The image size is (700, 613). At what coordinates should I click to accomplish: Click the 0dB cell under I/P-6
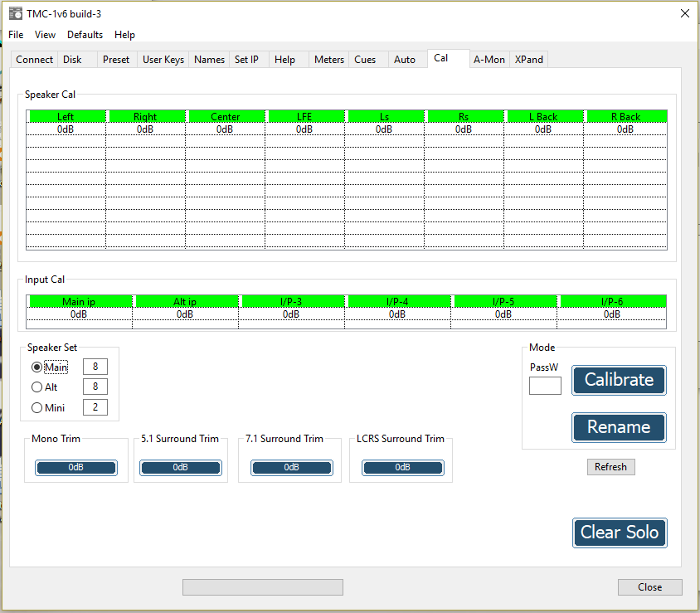[x=612, y=314]
